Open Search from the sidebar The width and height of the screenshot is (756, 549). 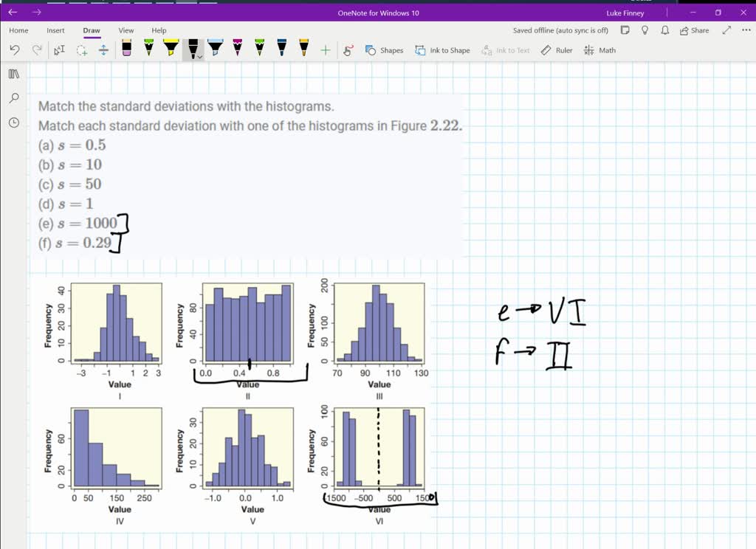click(13, 97)
